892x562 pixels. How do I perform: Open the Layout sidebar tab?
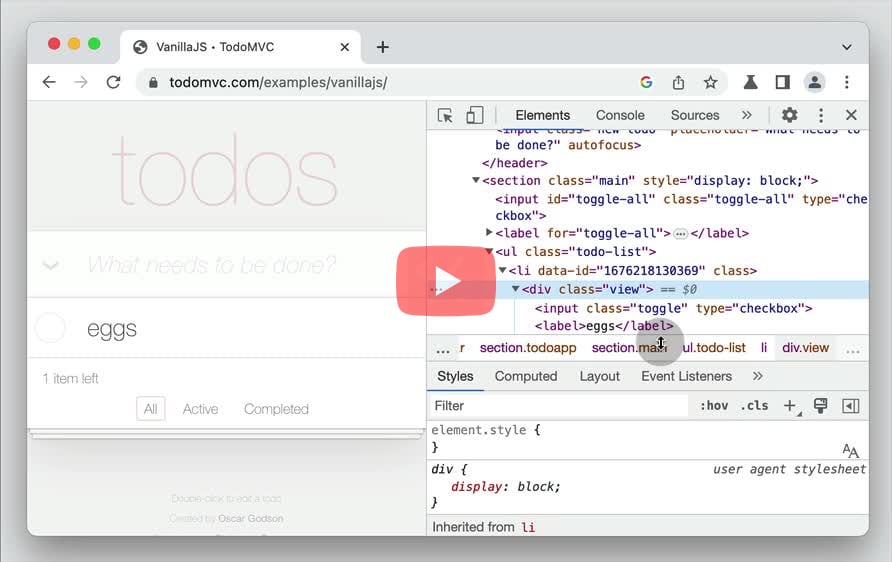coord(600,377)
